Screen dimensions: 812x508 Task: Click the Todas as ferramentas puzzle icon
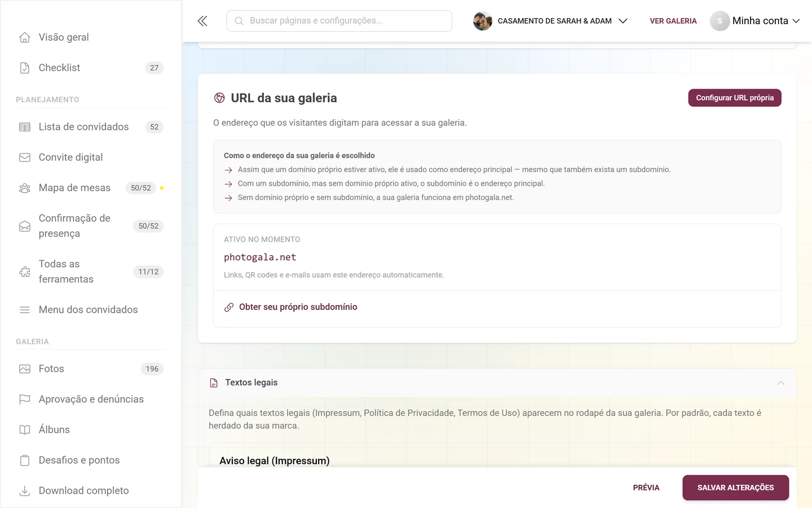[x=25, y=271]
